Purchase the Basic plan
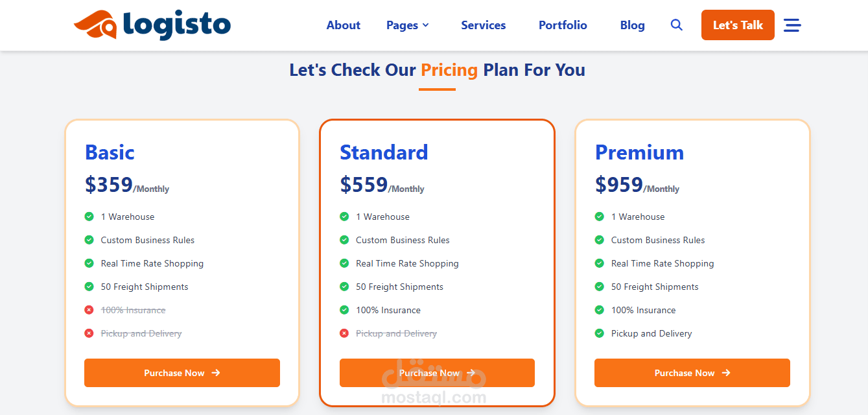The image size is (868, 415). [182, 373]
